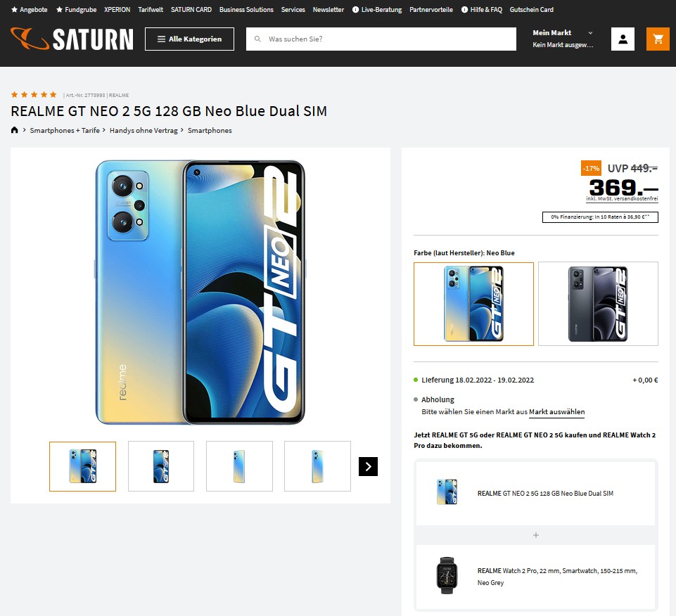Open Angebote in top navigation
Image resolution: width=676 pixels, height=616 pixels.
pos(30,10)
